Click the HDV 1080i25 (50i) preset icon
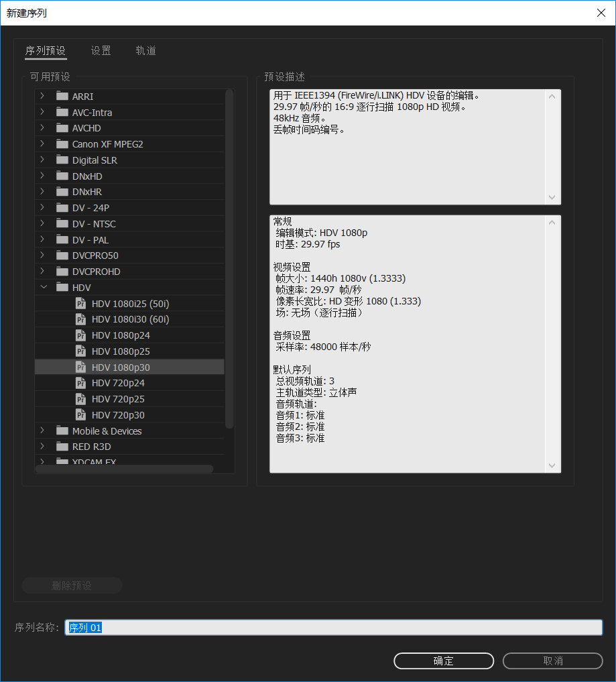This screenshot has width=616, height=682. (x=81, y=303)
